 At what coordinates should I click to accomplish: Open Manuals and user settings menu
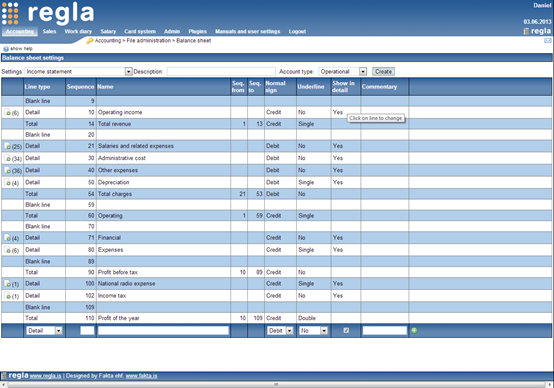[x=248, y=31]
